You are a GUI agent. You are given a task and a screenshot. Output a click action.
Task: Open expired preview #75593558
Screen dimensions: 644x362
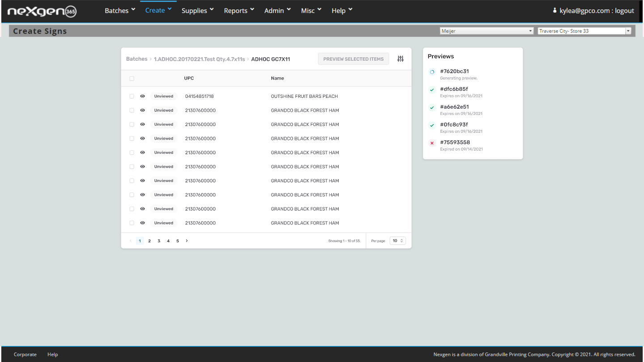[455, 143]
